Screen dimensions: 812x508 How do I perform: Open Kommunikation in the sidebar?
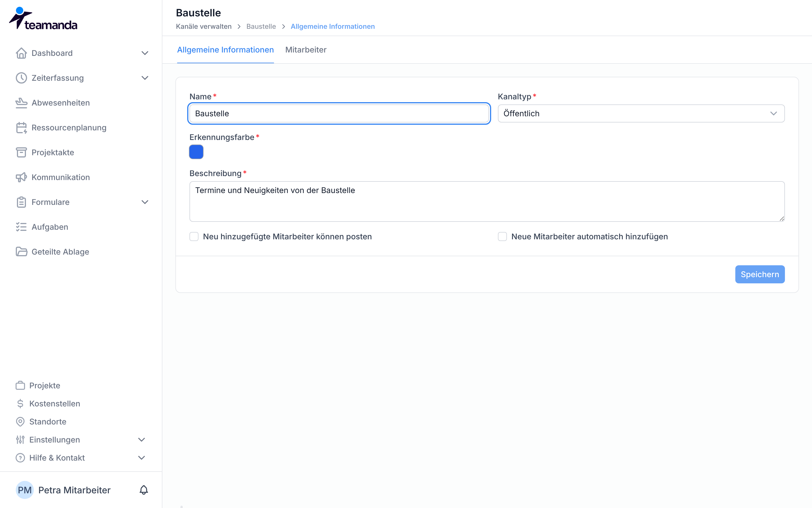click(x=60, y=178)
